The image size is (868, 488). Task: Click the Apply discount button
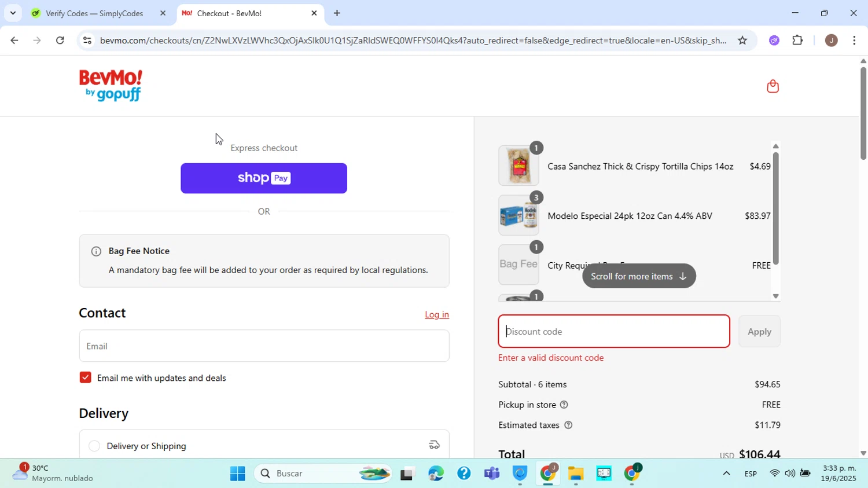759,332
